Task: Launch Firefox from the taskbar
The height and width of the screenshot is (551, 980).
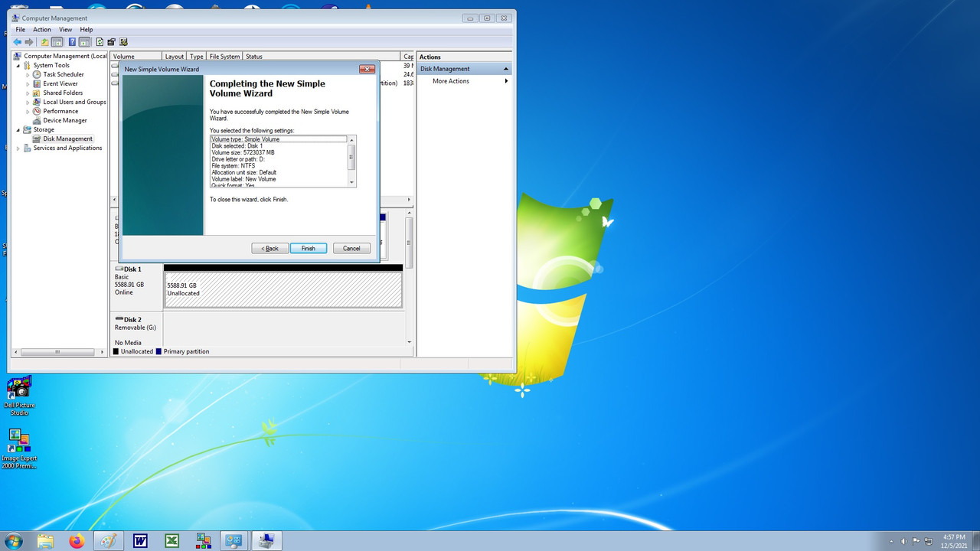Action: pos(77,541)
